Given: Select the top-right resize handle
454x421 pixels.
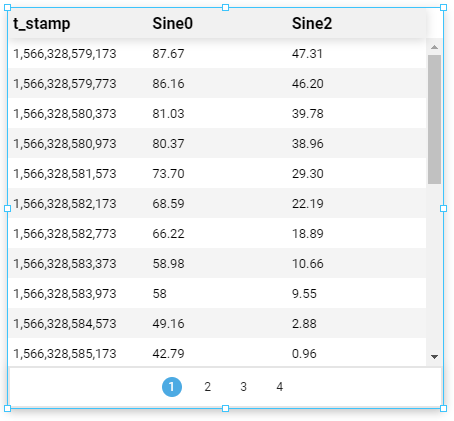Looking at the screenshot, I should 443,8.
